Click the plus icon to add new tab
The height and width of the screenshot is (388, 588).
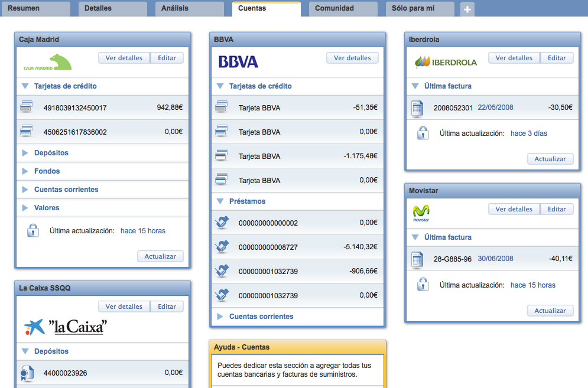point(467,9)
